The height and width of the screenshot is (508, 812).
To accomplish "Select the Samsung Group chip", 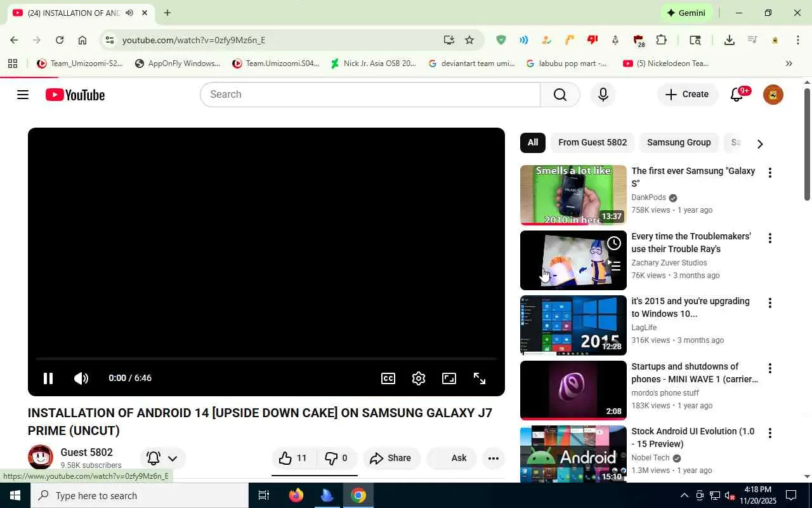I will pyautogui.click(x=679, y=142).
